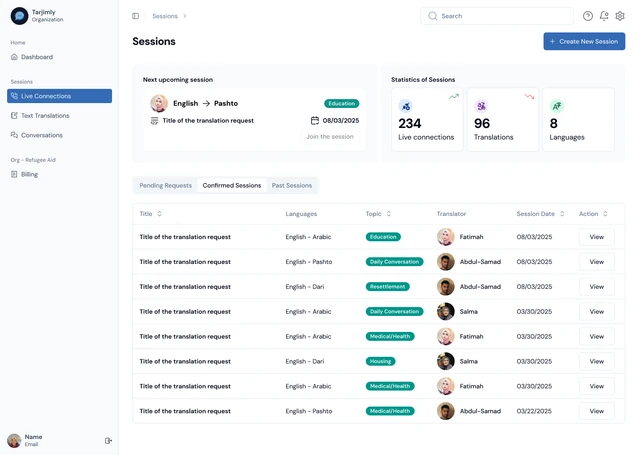Sort table by Action column arrows
Image resolution: width=640 pixels, height=455 pixels.
click(x=605, y=214)
